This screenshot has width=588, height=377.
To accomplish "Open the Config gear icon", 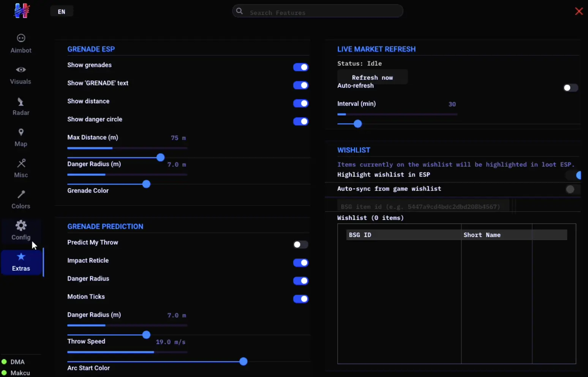I will point(21,226).
